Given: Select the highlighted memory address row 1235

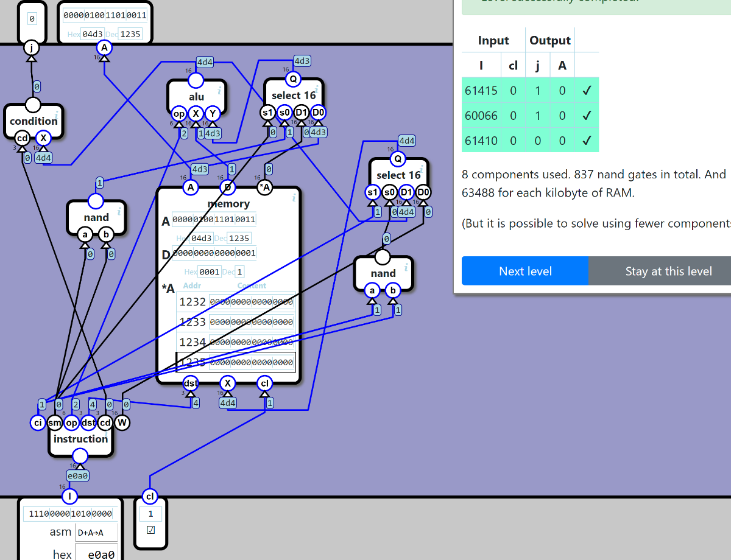Looking at the screenshot, I should click(236, 362).
